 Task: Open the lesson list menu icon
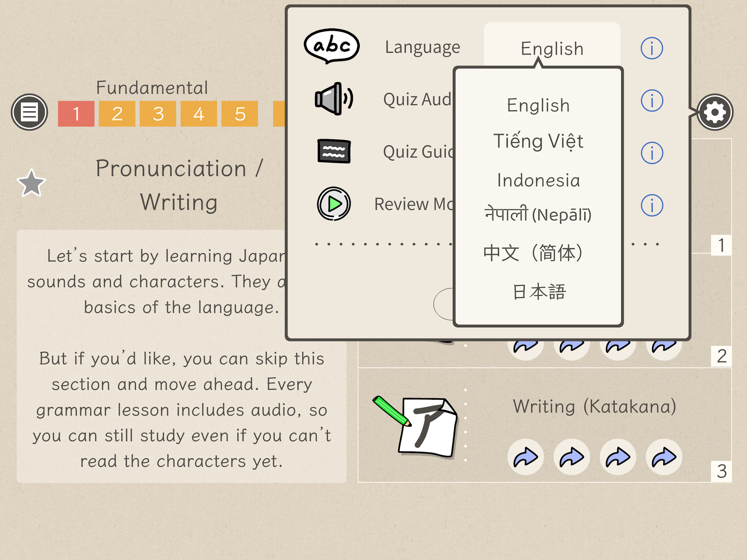pos(29,112)
